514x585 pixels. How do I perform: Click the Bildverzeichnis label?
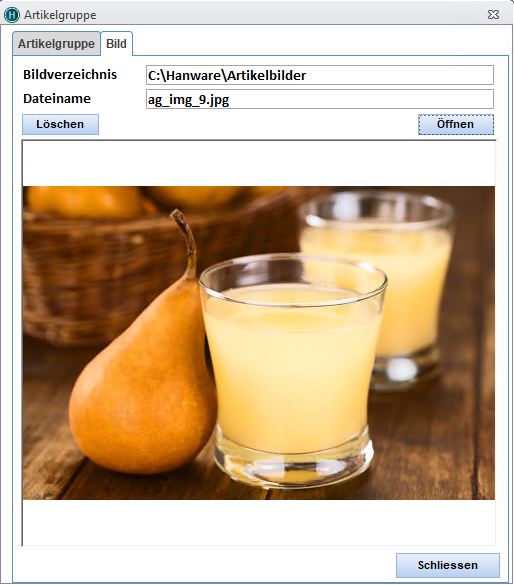pos(70,74)
